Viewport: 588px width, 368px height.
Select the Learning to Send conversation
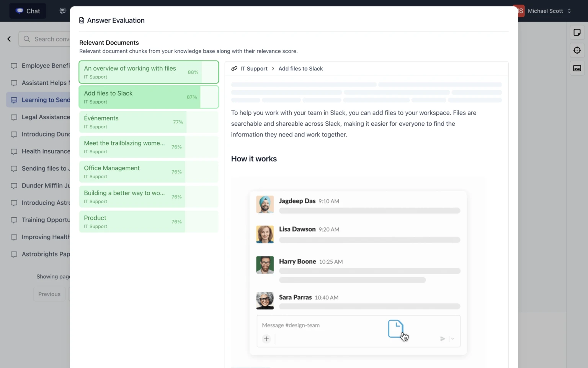point(46,100)
